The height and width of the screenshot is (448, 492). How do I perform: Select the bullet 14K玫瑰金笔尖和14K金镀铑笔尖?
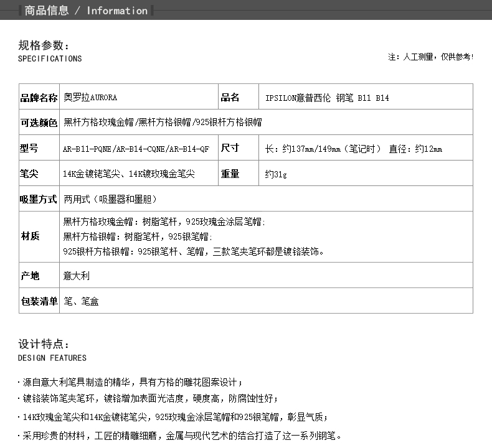pos(173,417)
